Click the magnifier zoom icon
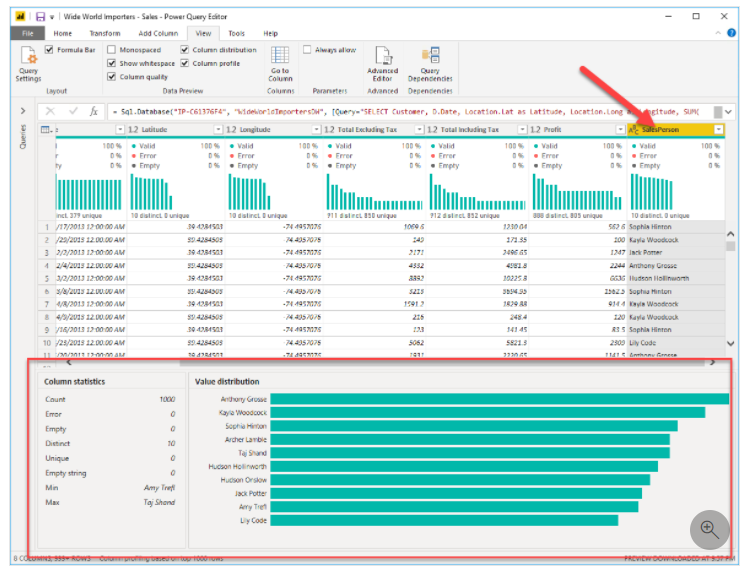Image resolution: width=751 pixels, height=573 pixels. click(x=709, y=529)
